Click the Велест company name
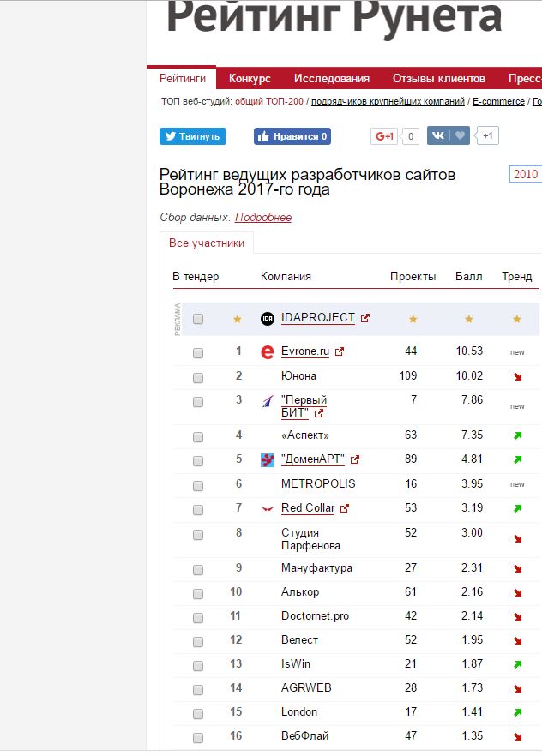 299,640
